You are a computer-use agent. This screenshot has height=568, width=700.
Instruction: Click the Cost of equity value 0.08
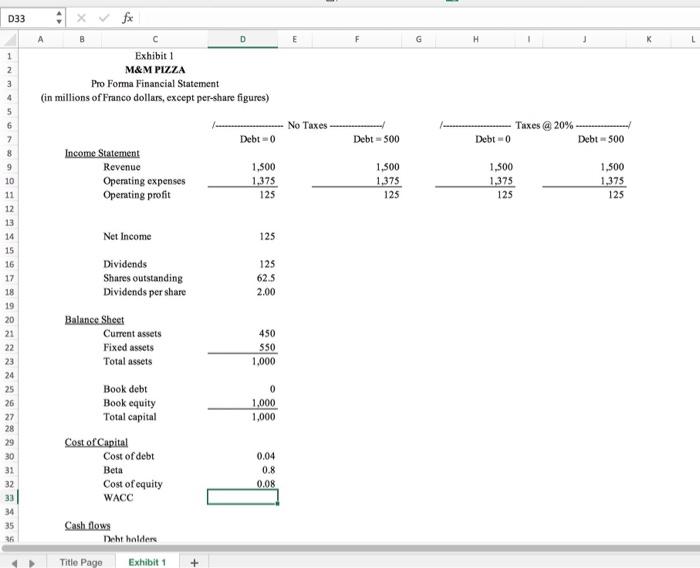266,484
